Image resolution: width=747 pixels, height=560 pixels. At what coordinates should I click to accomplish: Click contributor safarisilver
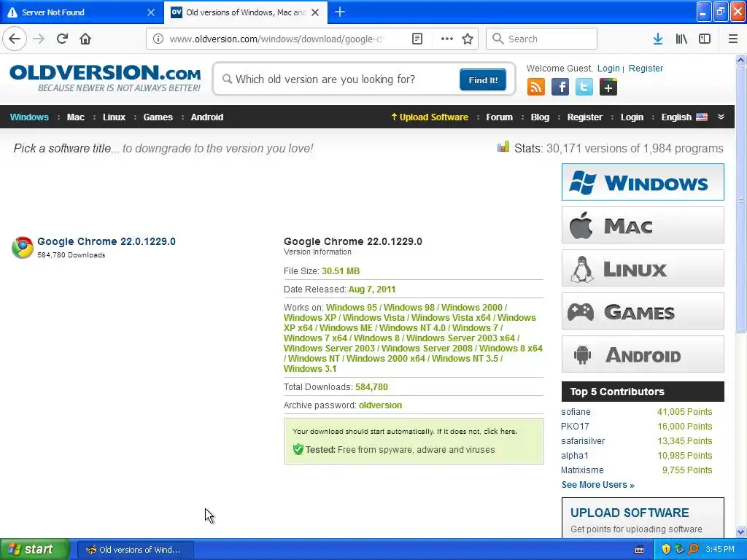pos(583,441)
